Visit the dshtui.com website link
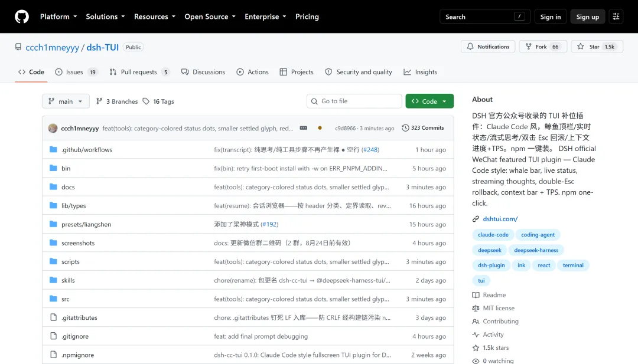 click(x=500, y=219)
